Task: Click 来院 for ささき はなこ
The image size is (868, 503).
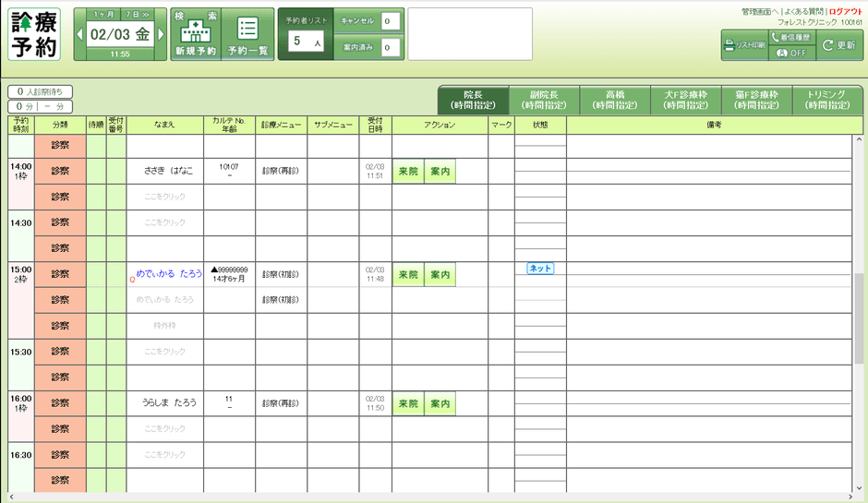Action: pyautogui.click(x=408, y=172)
